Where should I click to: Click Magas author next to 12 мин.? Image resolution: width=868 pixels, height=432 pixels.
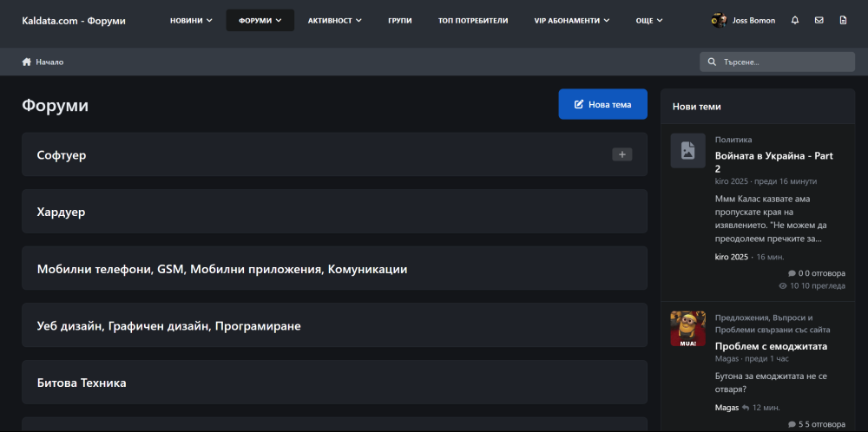[727, 408]
